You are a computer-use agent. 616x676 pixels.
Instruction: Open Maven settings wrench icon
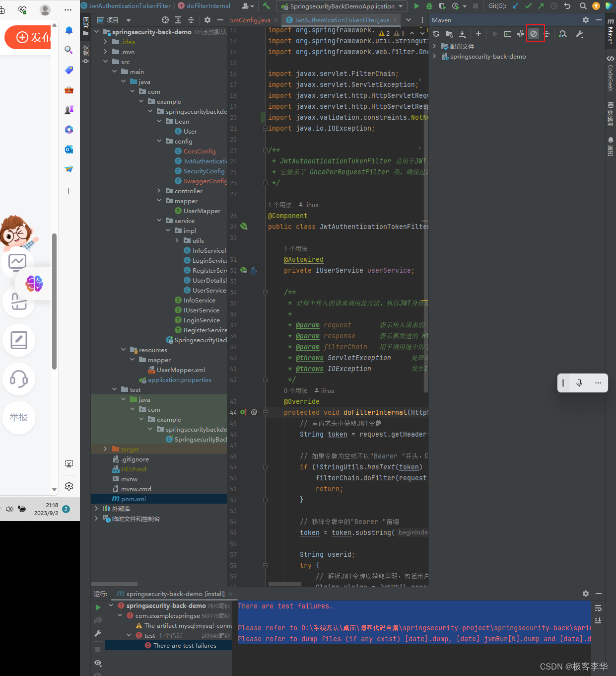click(x=579, y=34)
